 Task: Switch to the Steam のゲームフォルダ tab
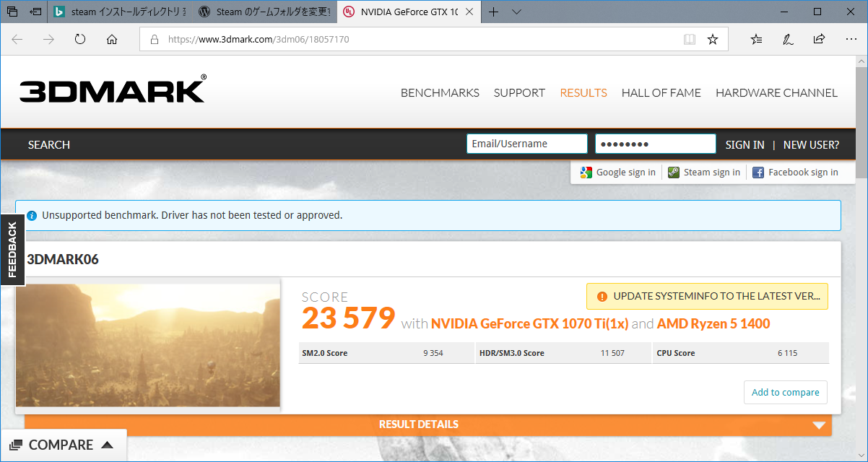tap(264, 12)
